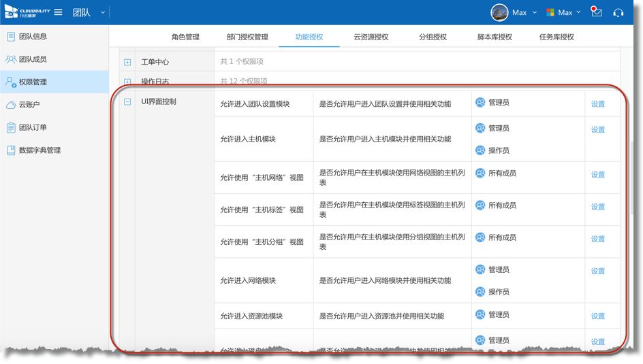
Task: Click 设置 for 允许进入资源池模块
Action: [x=597, y=316]
